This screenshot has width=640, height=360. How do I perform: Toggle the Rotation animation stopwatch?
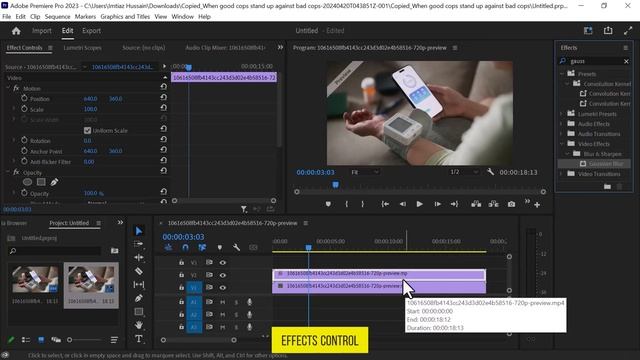[24, 140]
